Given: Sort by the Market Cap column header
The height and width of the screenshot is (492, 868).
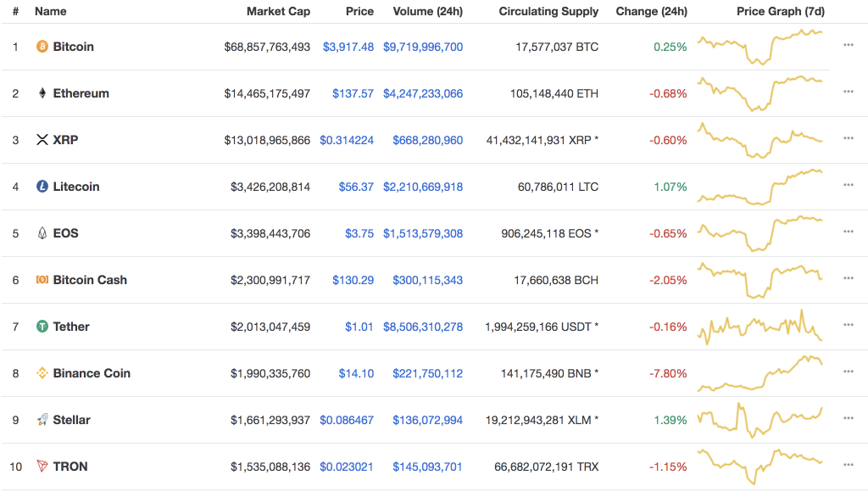Looking at the screenshot, I should tap(278, 11).
